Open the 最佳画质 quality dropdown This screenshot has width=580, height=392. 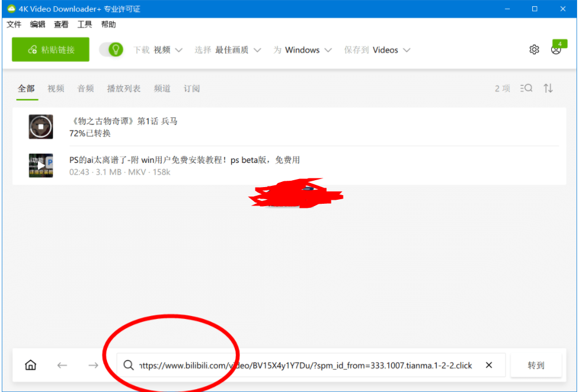[x=228, y=50]
